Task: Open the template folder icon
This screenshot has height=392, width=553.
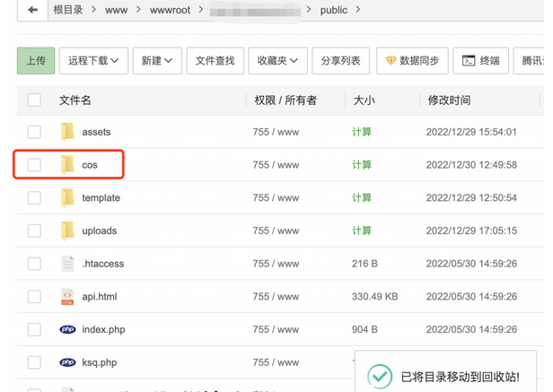Action: point(67,197)
